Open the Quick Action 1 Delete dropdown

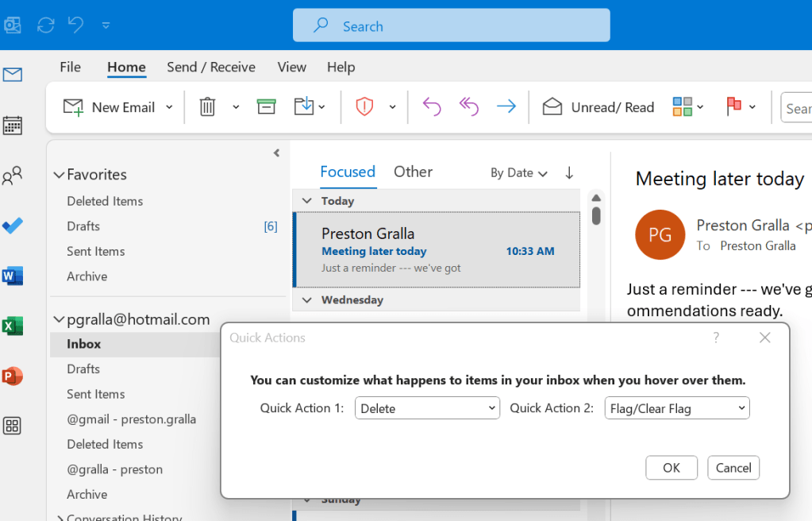427,408
